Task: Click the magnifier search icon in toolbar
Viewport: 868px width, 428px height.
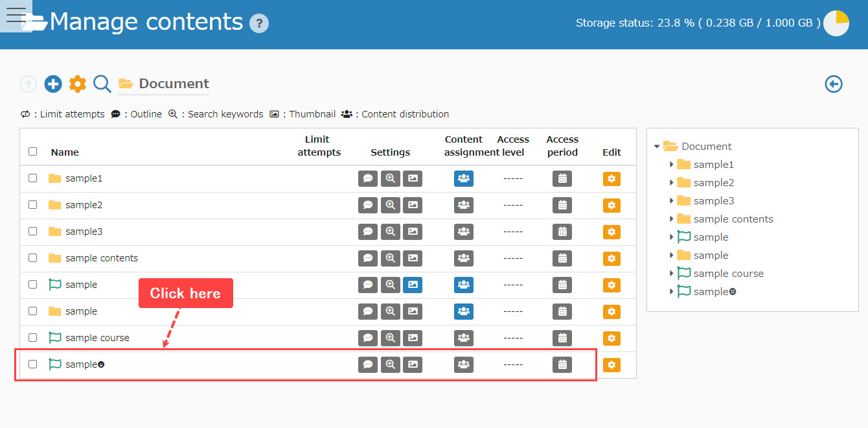Action: [102, 84]
